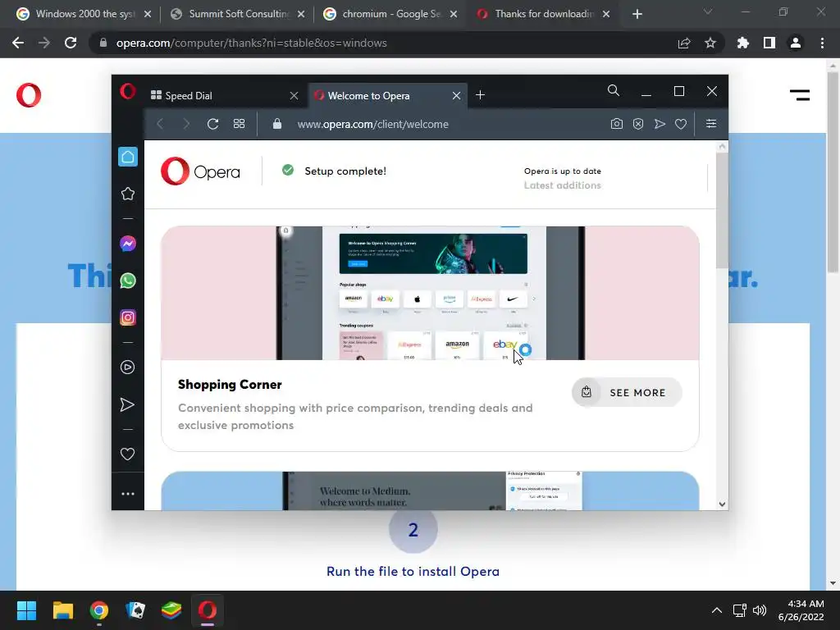Bookmark the page with the Chrome star
The image size is (840, 630).
click(710, 43)
